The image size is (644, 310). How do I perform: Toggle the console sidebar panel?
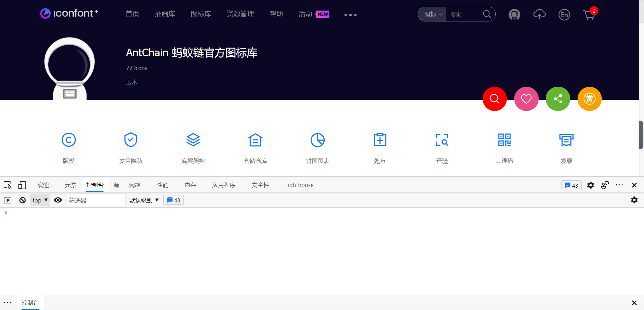point(8,200)
